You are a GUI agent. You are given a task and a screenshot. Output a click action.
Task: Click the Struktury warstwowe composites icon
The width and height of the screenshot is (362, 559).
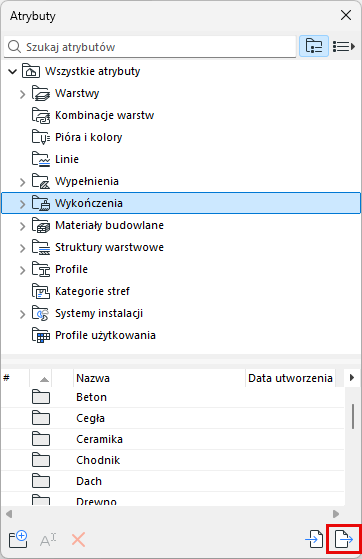pos(41,247)
